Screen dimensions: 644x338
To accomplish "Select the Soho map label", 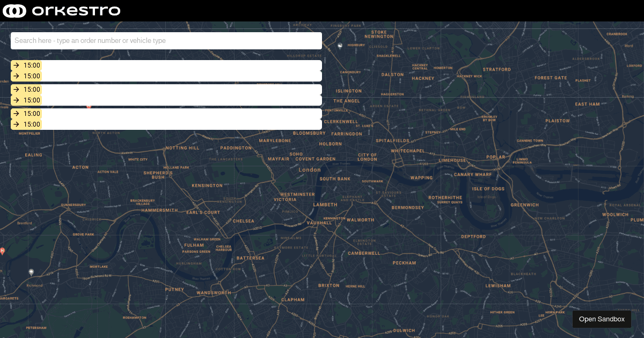I will click(296, 155).
